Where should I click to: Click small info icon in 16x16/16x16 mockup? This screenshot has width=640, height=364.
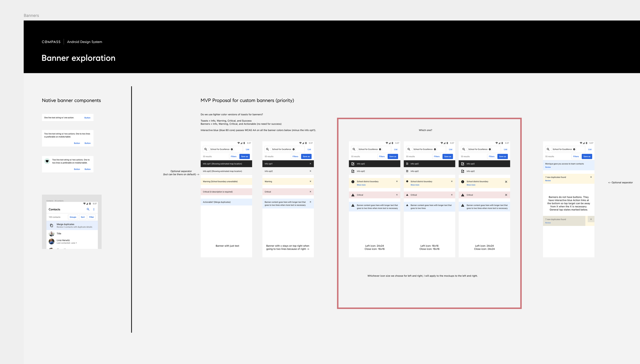click(407, 181)
